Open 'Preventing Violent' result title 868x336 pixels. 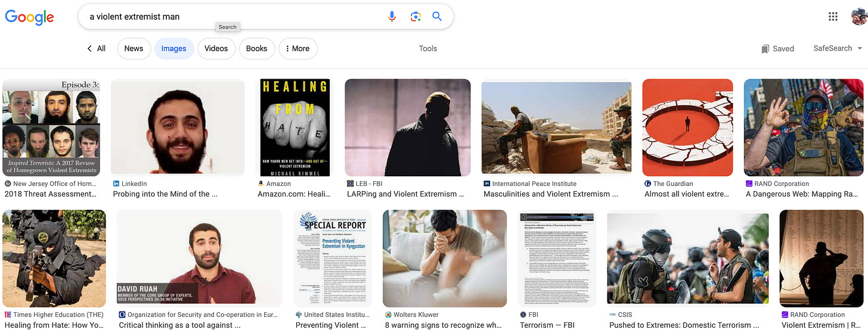tap(331, 325)
